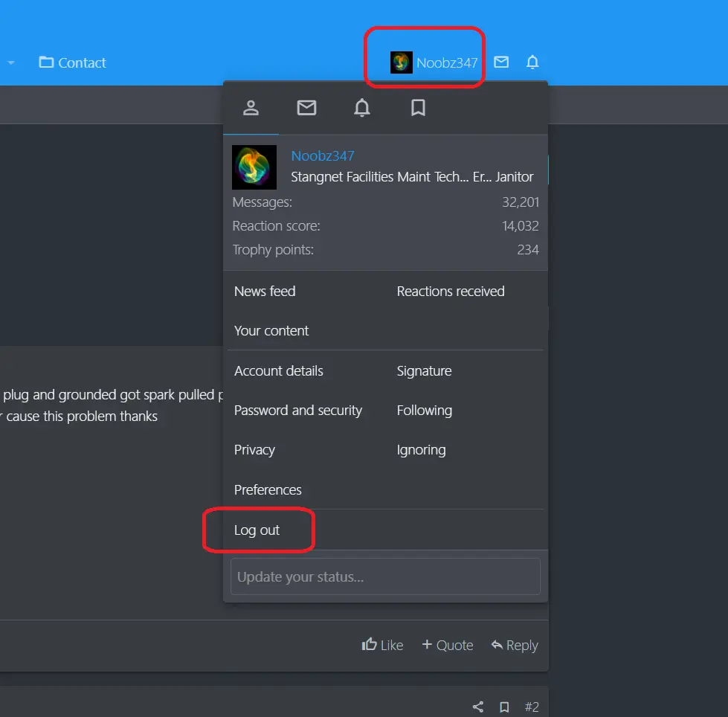
Task: Open Preferences
Action: pos(268,490)
